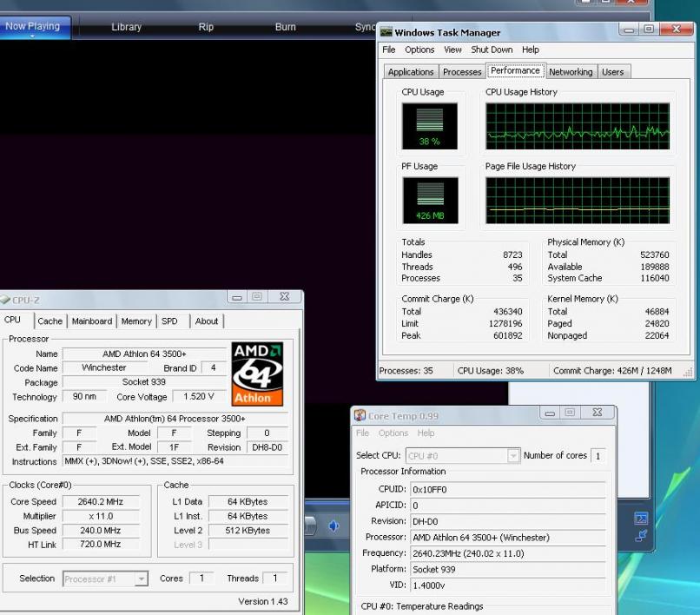Click the Windows Task Manager title bar icon
Screen dimensions: 700x615
pos(386,32)
